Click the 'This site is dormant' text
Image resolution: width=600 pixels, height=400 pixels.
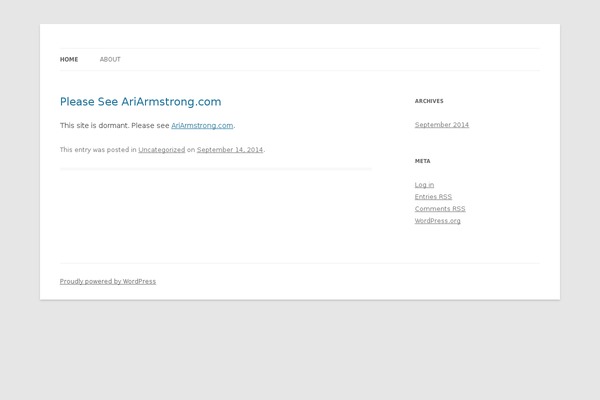pos(94,126)
